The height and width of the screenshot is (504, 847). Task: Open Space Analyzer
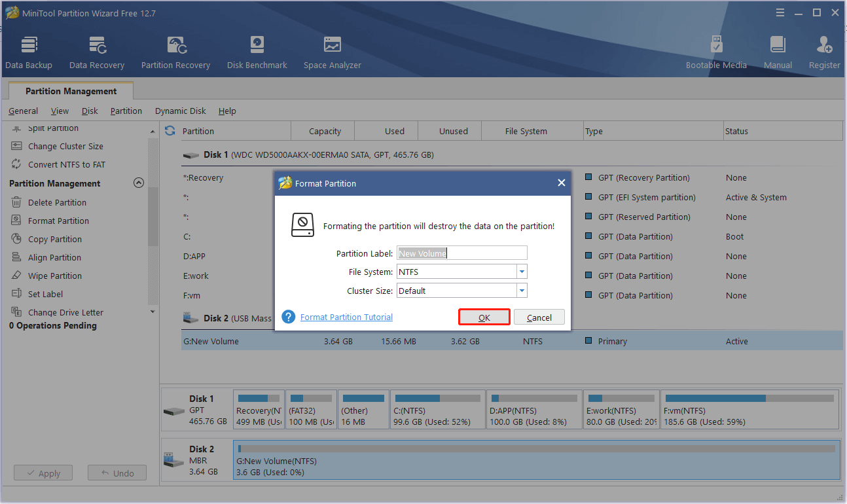pos(332,53)
